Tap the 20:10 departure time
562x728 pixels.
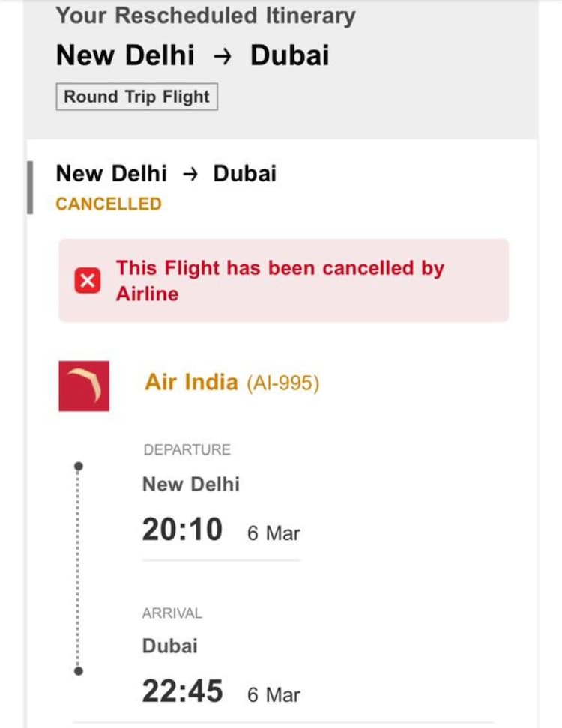coord(182,530)
